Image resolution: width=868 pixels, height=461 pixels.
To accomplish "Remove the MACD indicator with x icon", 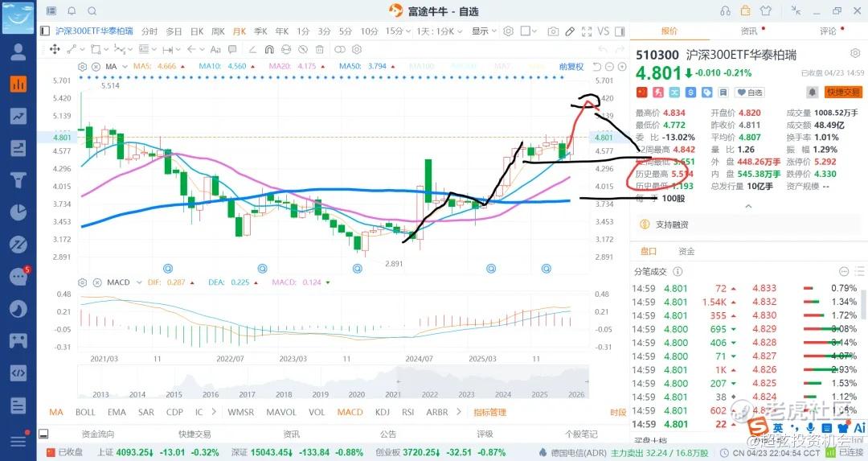I will coord(97,282).
